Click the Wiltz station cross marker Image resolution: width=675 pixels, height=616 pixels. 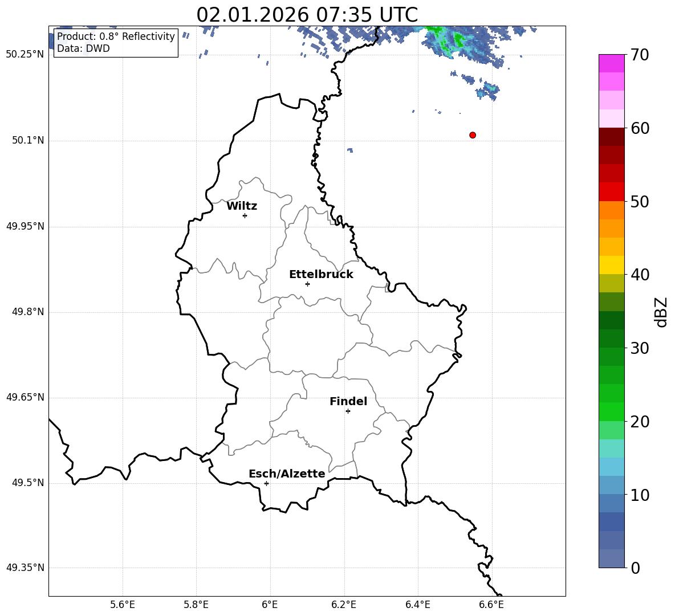coord(245,215)
